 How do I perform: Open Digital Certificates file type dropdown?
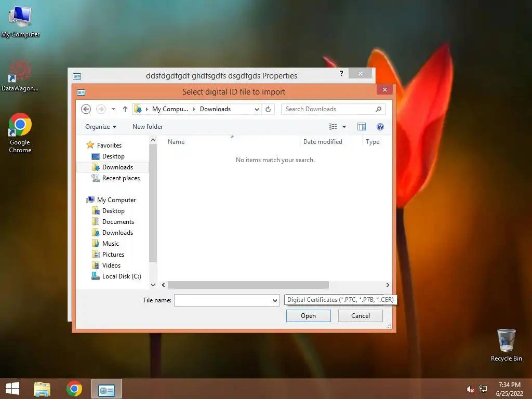[340, 300]
